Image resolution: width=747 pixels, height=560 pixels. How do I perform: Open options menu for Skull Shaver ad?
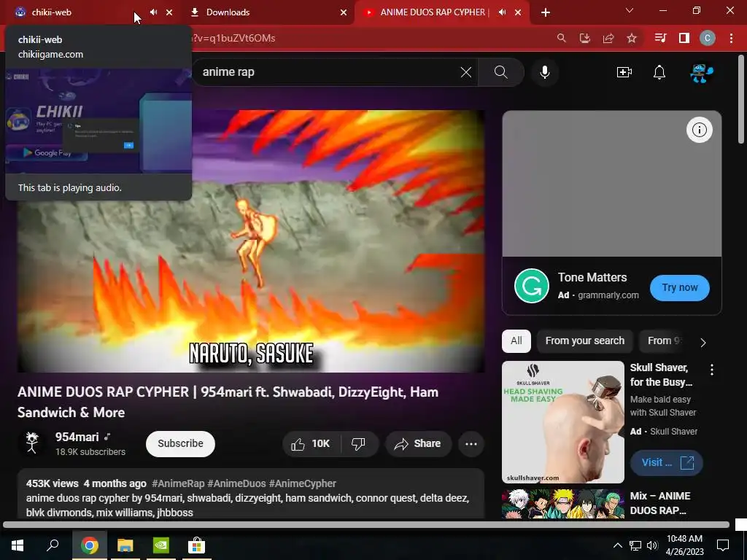[712, 370]
